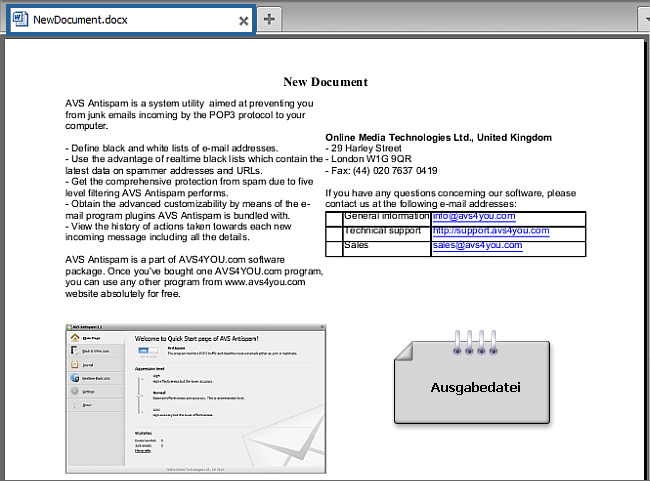Click the New Document heading
650x481 pixels.
pos(325,82)
